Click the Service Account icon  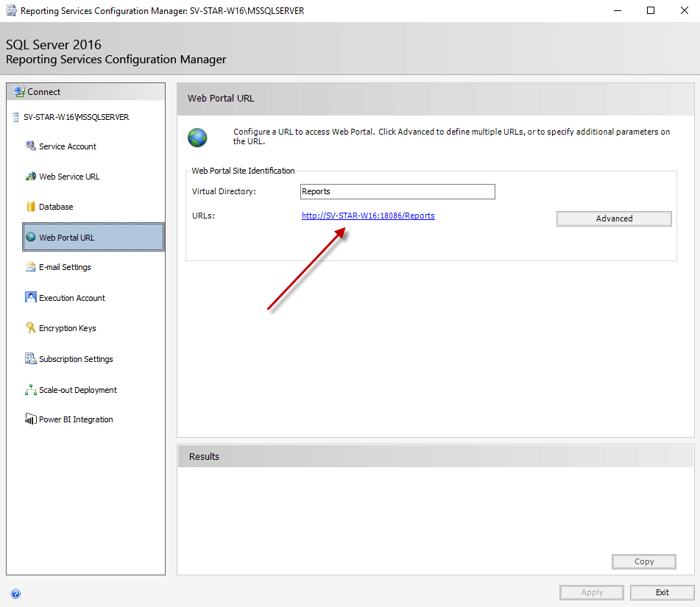pyautogui.click(x=30, y=146)
